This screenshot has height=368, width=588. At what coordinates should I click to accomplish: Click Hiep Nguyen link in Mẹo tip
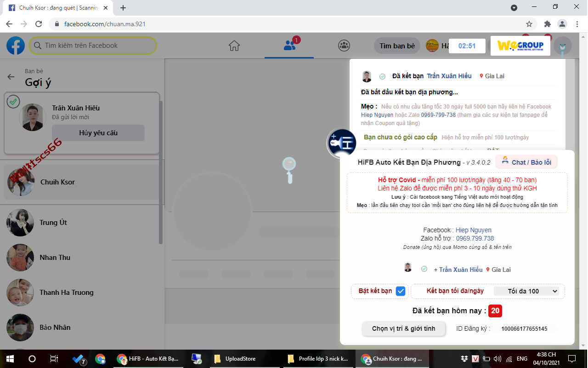click(377, 115)
